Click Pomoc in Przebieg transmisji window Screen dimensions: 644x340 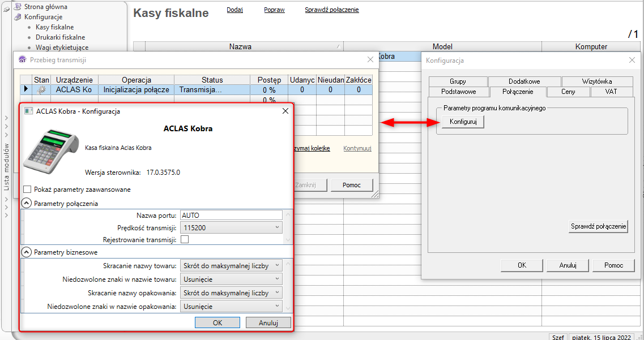(x=352, y=185)
